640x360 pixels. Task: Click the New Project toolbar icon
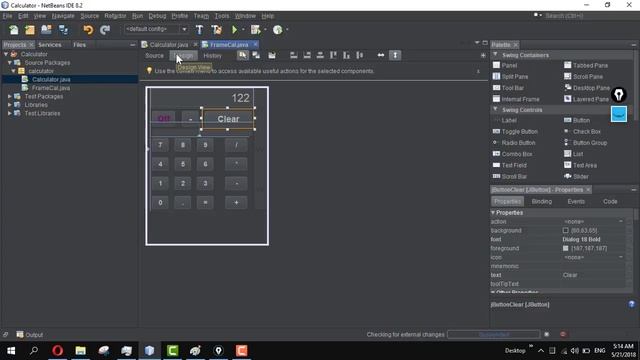pyautogui.click(x=30, y=30)
